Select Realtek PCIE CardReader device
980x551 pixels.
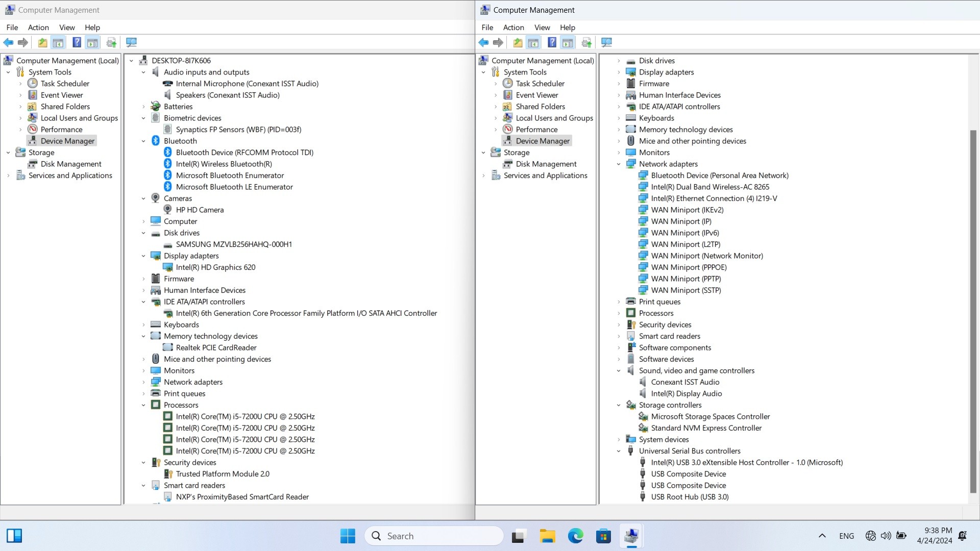[x=216, y=347]
